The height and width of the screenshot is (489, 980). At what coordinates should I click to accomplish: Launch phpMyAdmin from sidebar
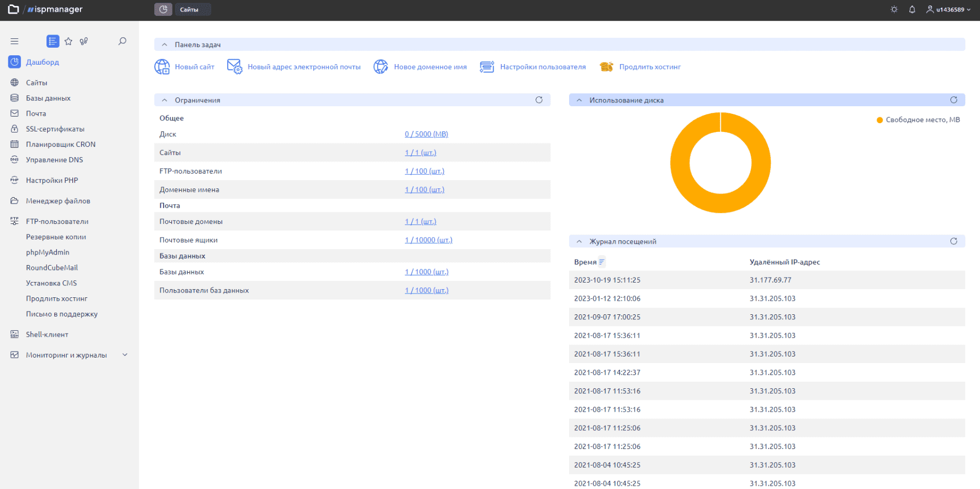click(48, 252)
